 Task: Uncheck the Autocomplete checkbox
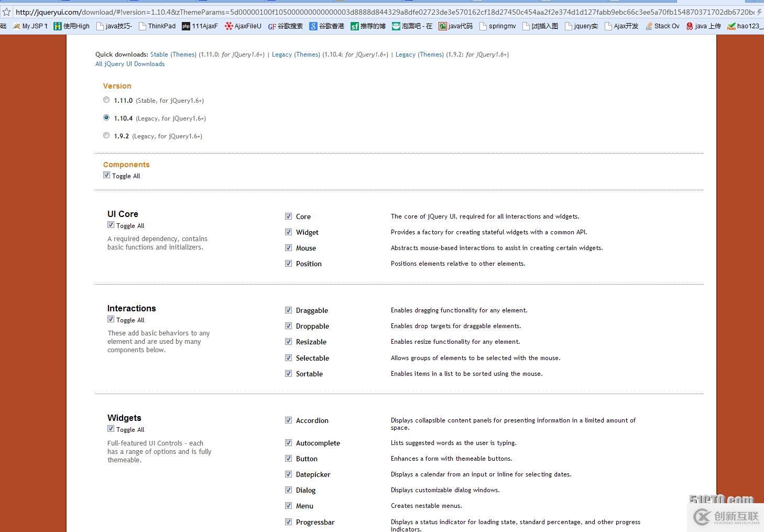click(x=288, y=442)
